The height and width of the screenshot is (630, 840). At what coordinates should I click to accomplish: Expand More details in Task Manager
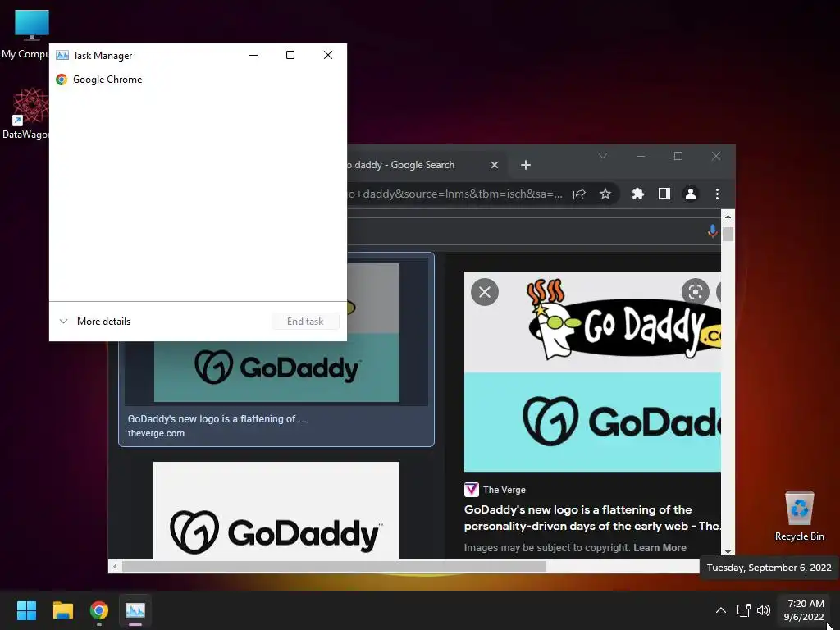click(95, 322)
